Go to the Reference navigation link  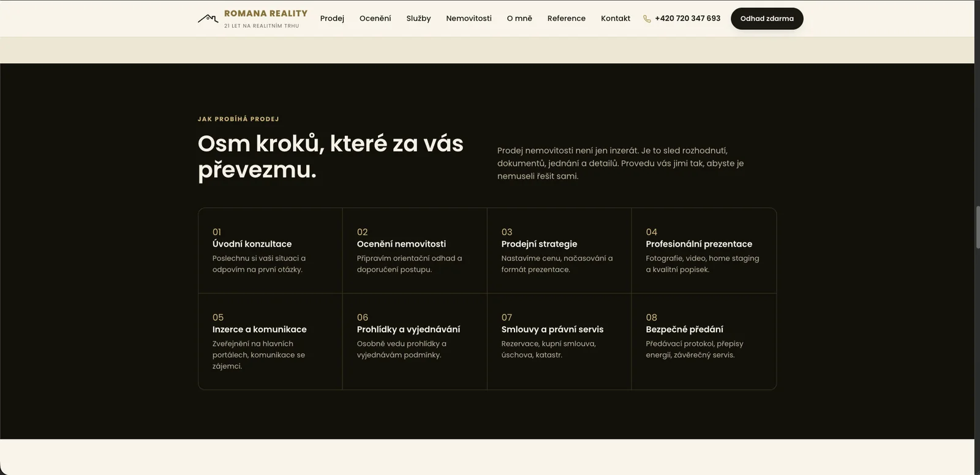566,18
